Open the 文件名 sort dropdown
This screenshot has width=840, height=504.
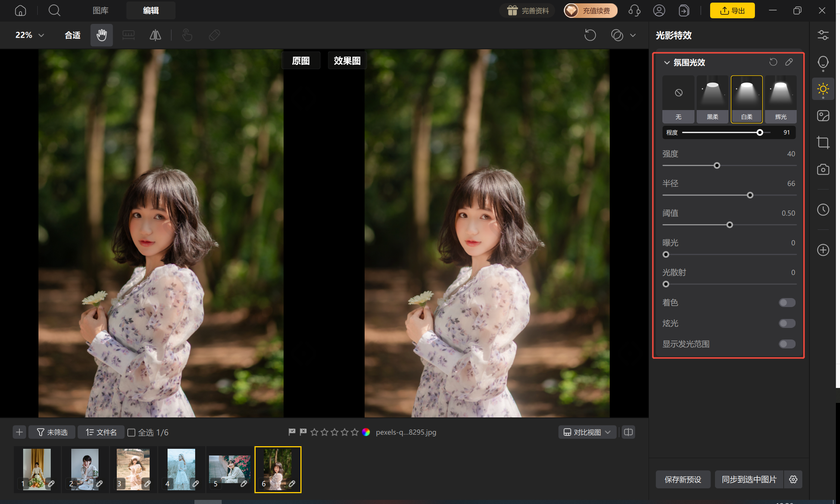click(x=101, y=432)
